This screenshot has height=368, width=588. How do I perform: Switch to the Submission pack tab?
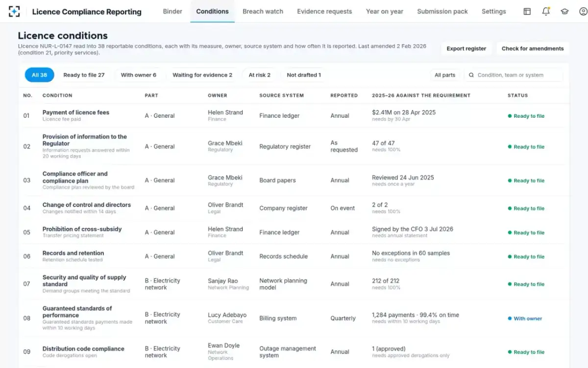pyautogui.click(x=442, y=11)
